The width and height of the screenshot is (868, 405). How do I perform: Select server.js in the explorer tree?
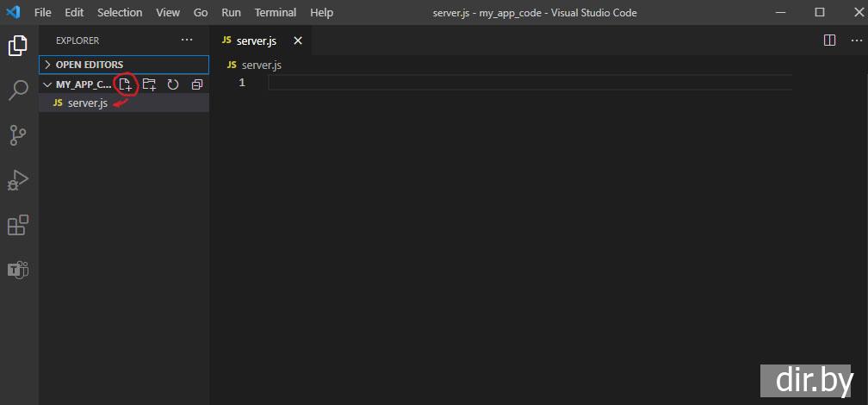pos(124,103)
